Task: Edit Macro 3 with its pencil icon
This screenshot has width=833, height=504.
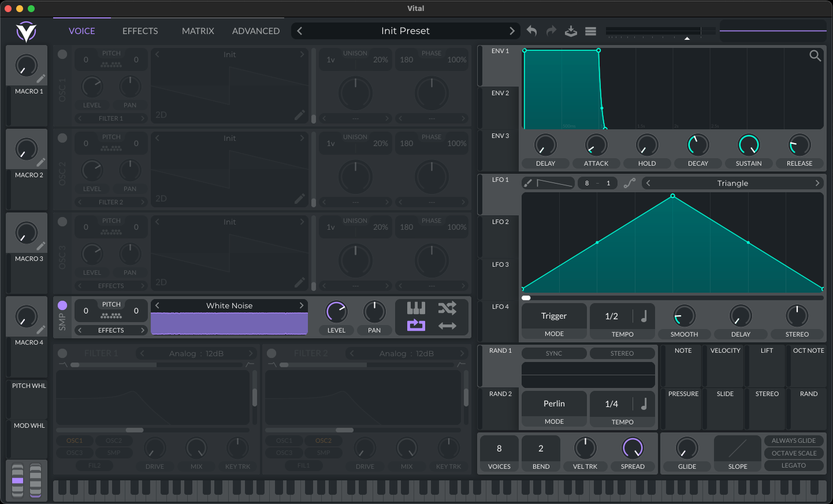Action: click(41, 247)
